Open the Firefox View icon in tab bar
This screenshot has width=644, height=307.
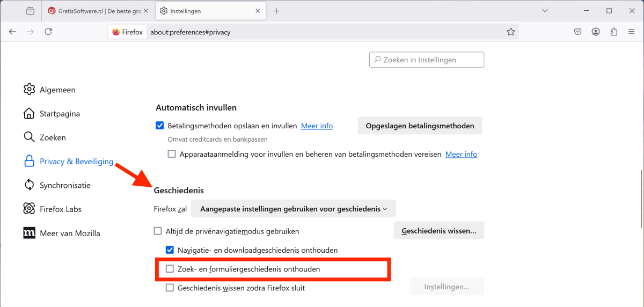pyautogui.click(x=30, y=11)
